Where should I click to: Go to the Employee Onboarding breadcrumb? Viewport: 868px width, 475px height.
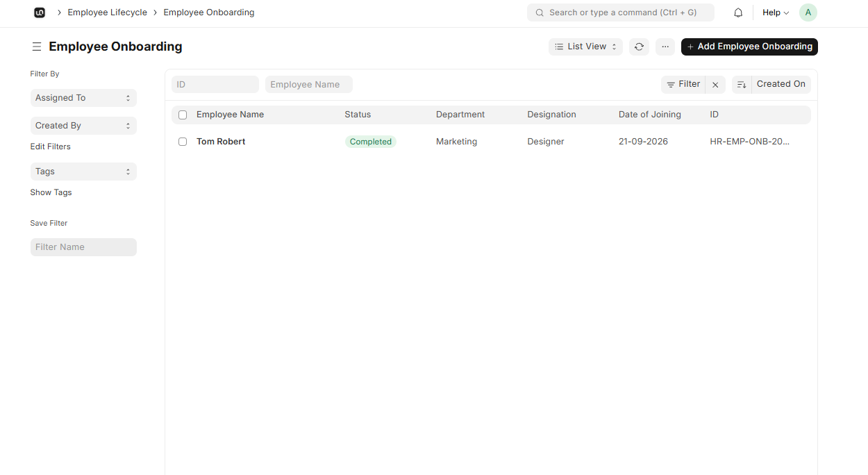click(x=209, y=12)
